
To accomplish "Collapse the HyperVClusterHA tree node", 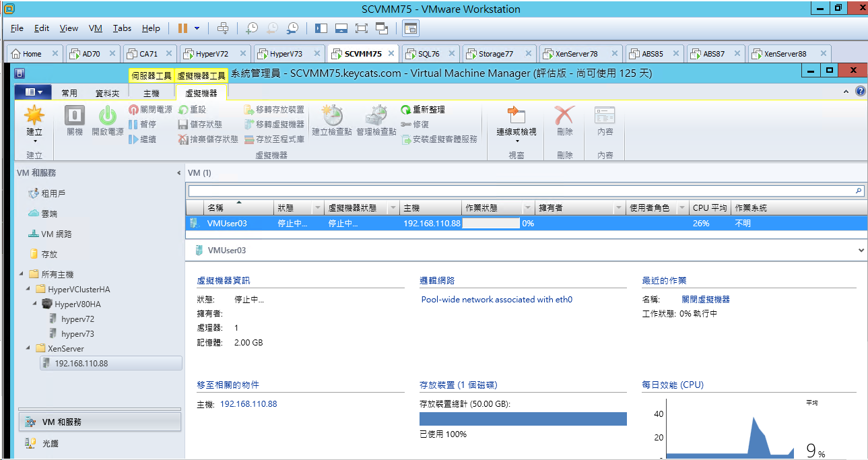I will click(28, 289).
